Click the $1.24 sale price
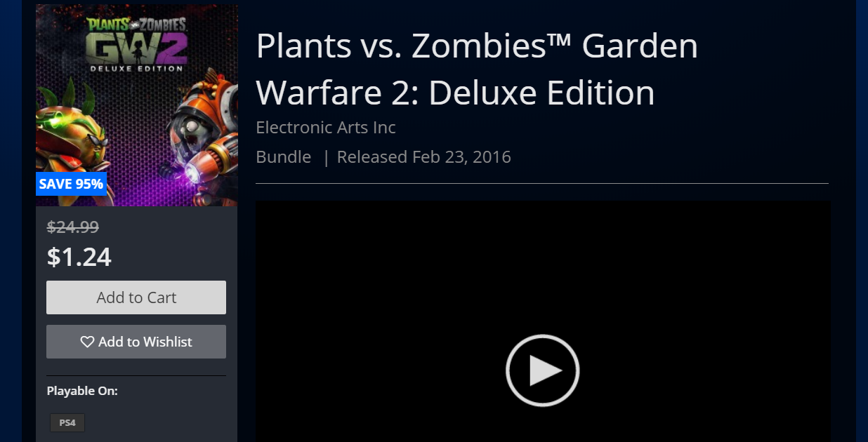The width and height of the screenshot is (868, 442). 79,257
